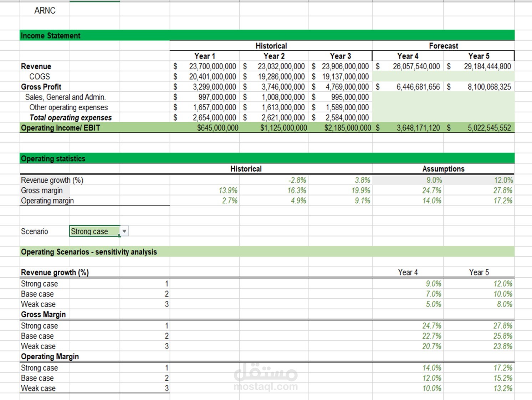This screenshot has height=400, width=532.
Task: Click Year 5 gross profit 8,100,068,325
Action: (479, 87)
